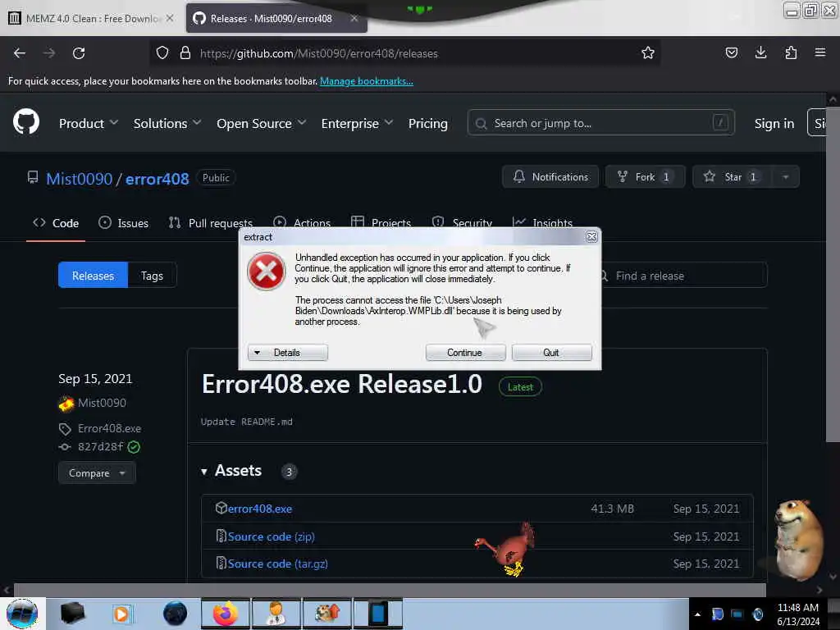Expand the Open Source menu
Viewport: 840px width, 630px height.
coord(262,123)
